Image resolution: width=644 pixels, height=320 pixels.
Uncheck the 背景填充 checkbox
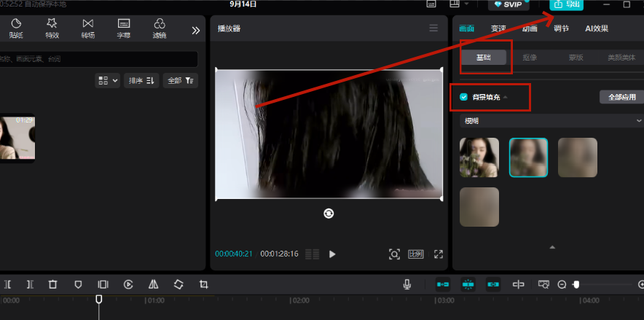(463, 97)
